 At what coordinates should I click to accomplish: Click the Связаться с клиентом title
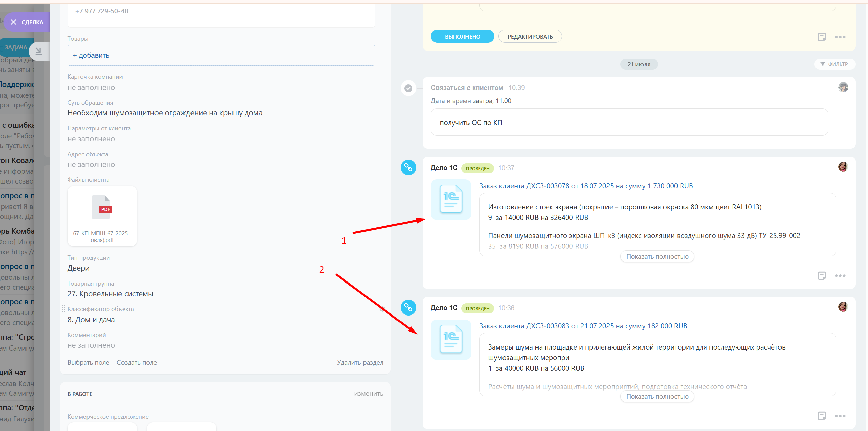(467, 88)
